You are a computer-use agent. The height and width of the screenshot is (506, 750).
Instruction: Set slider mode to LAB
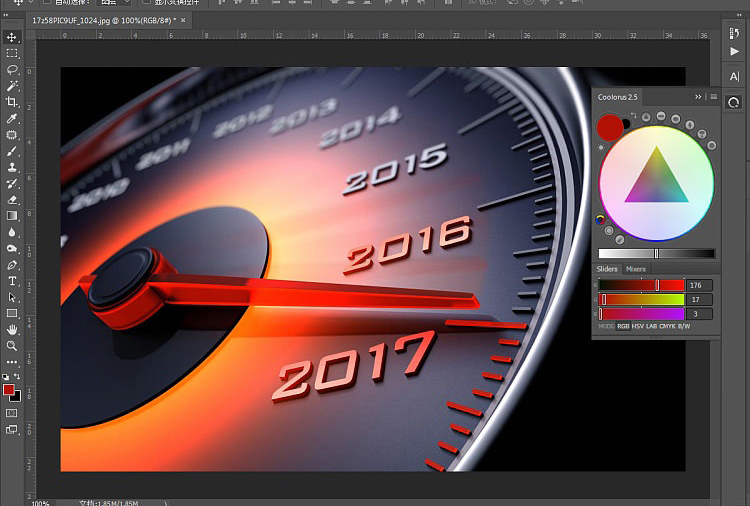tap(651, 326)
